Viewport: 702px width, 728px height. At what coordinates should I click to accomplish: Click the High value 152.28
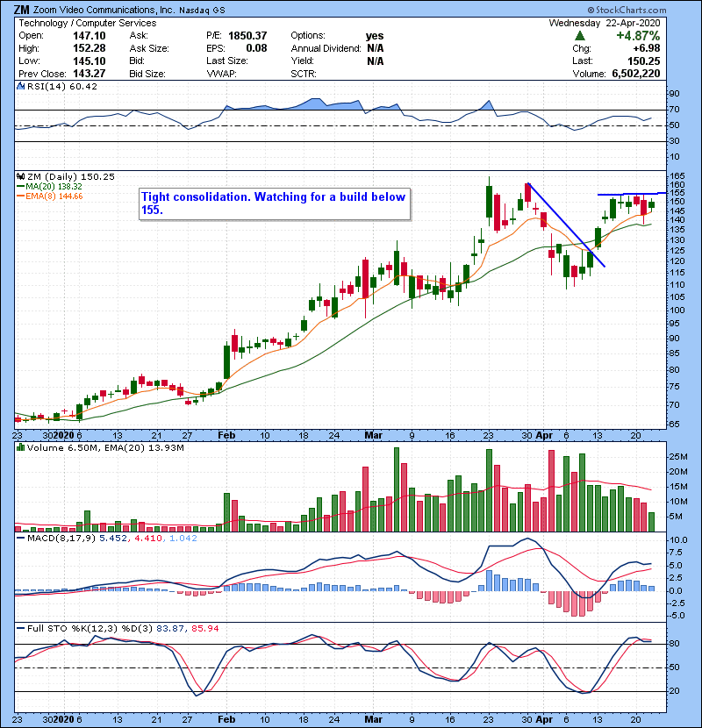pos(90,48)
